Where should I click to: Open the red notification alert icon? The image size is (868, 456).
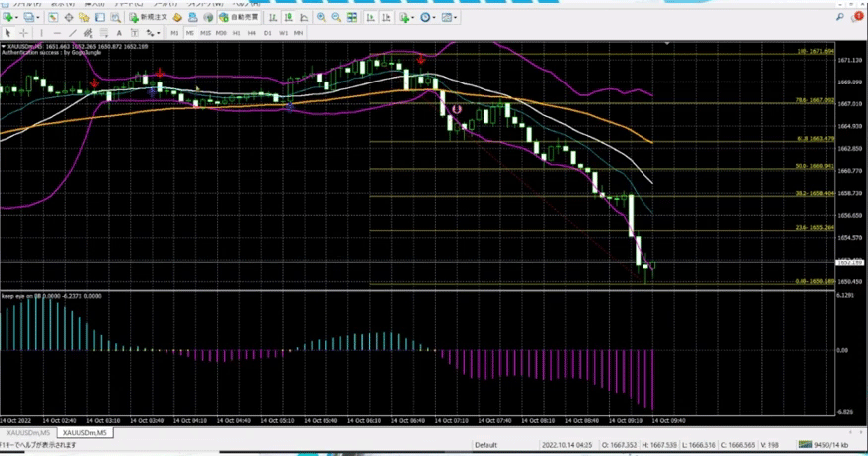tap(857, 17)
